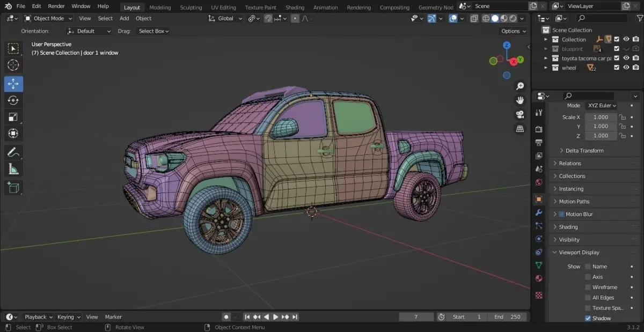644x332 pixels.
Task: Switch perspective/orthographic grid icon
Action: click(x=519, y=129)
